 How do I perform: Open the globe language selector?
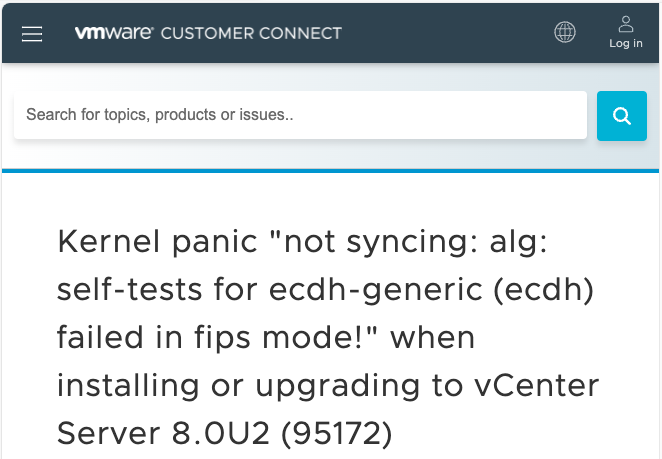pos(565,33)
